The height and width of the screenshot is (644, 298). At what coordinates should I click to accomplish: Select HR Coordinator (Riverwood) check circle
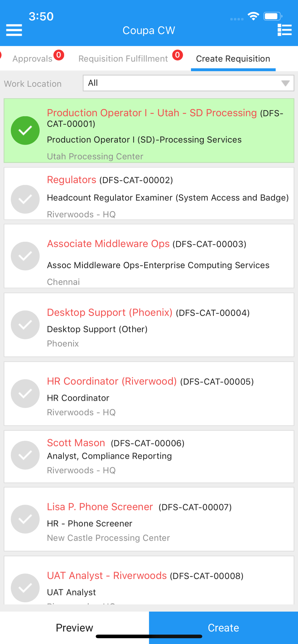25,393
